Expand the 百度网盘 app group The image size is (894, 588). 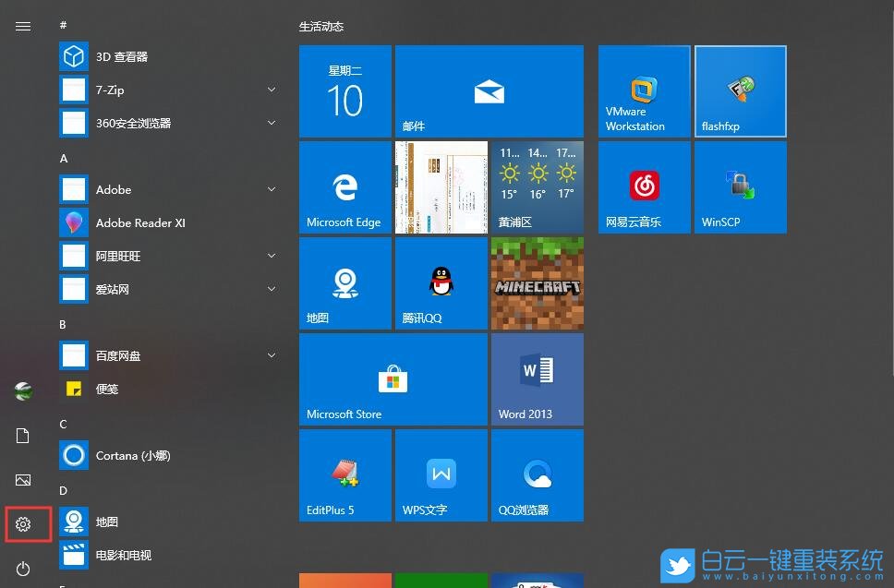(x=271, y=355)
